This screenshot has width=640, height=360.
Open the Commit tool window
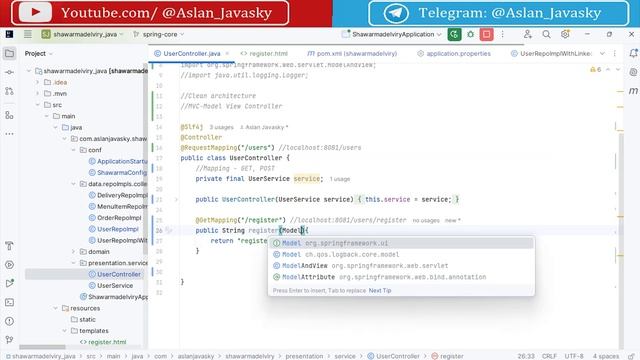9,72
